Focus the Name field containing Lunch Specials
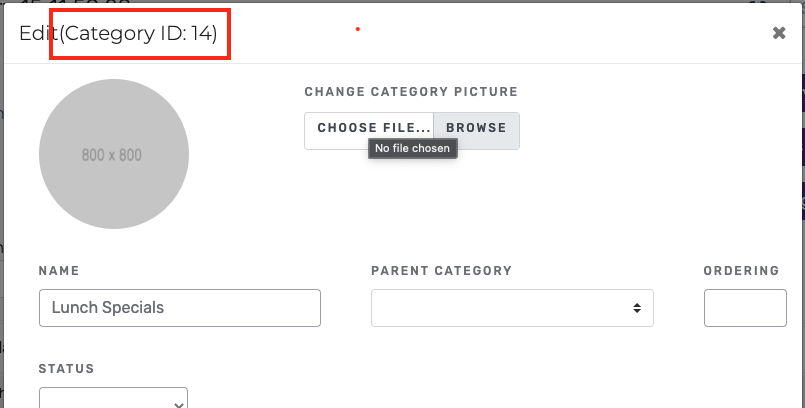This screenshot has width=805, height=408. tap(180, 308)
